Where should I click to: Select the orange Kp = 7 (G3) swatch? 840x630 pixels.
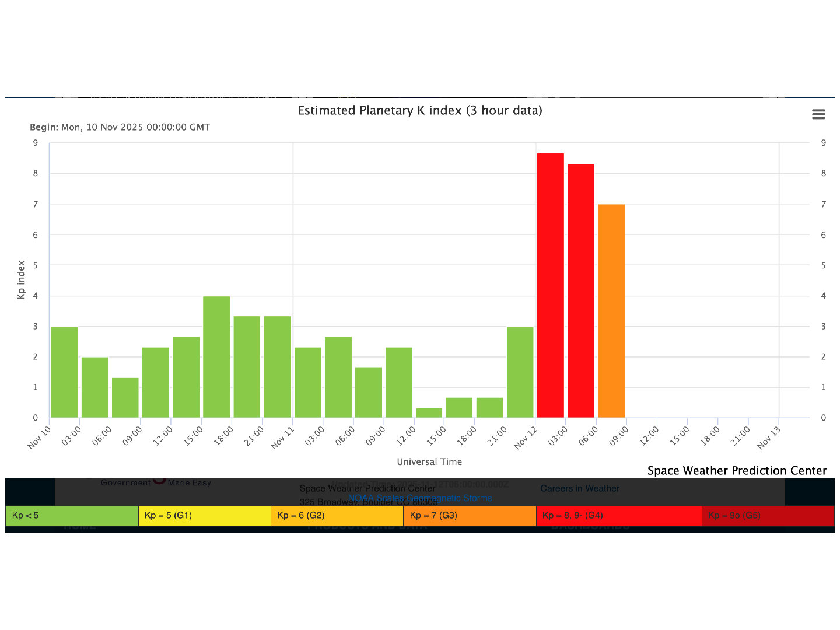469,516
